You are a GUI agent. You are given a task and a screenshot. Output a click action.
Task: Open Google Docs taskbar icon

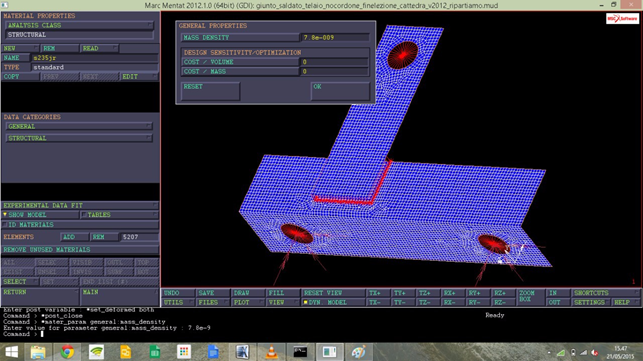(x=213, y=352)
